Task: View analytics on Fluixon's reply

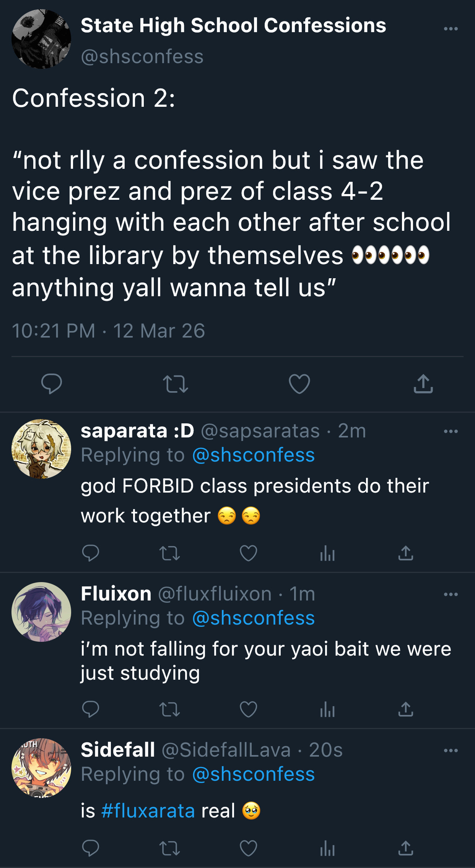Action: tap(327, 710)
